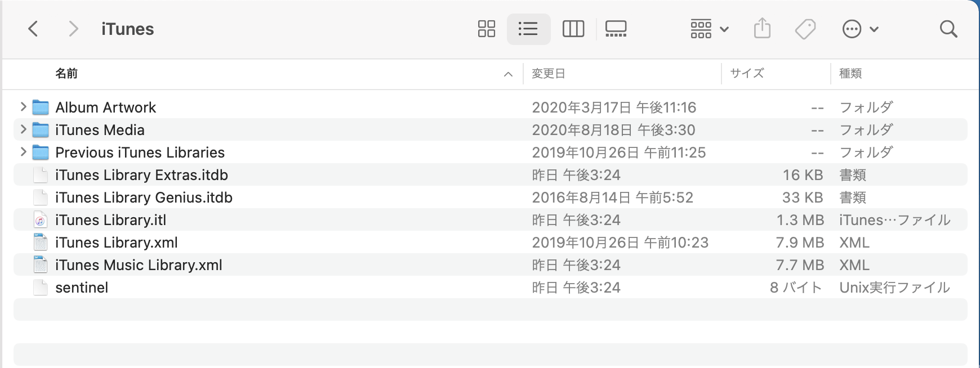Sort by the 名前 column header
This screenshot has width=980, height=368.
coord(66,73)
